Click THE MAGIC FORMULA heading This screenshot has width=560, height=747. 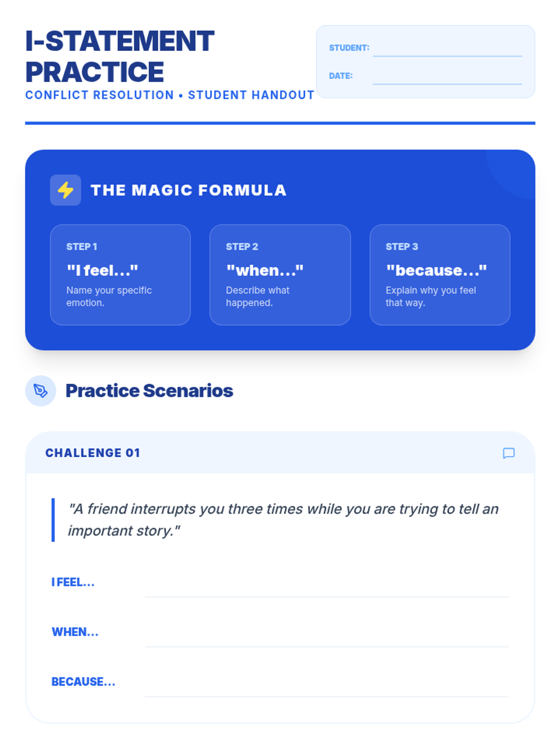coord(189,190)
